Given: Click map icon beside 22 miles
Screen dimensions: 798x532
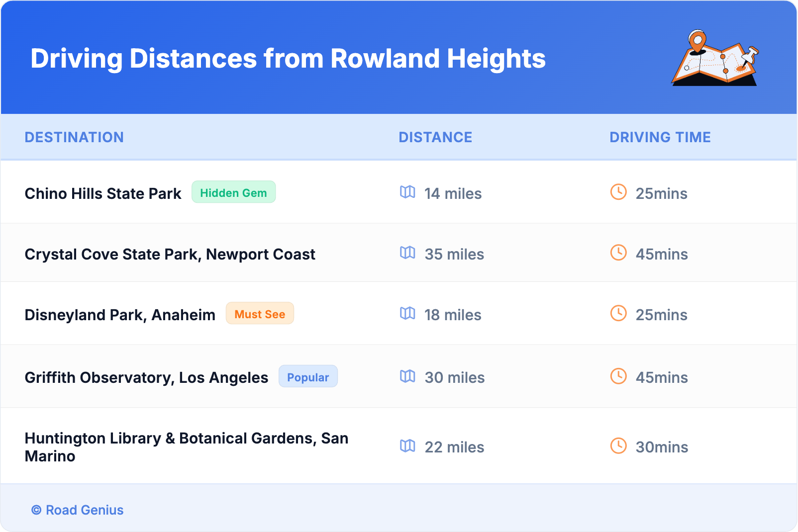Looking at the screenshot, I should pos(407,446).
